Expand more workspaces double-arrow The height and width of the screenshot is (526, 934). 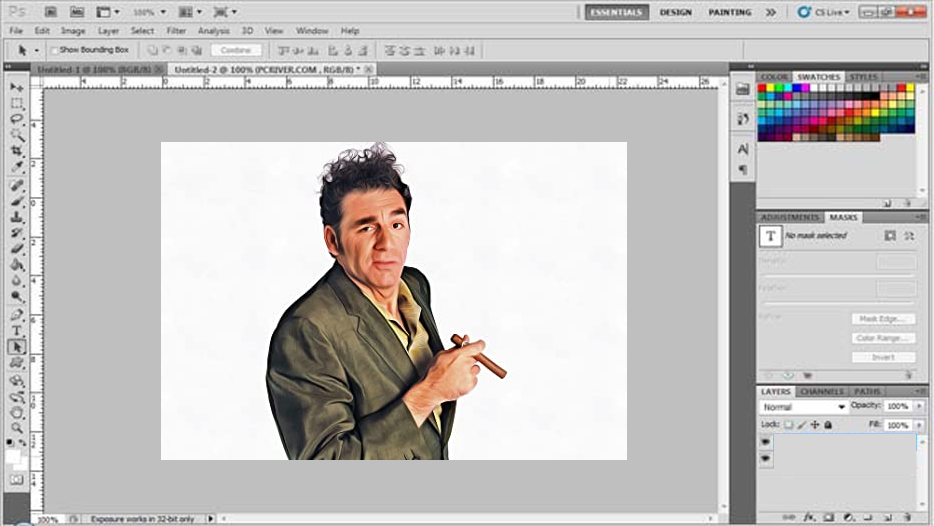(x=771, y=12)
